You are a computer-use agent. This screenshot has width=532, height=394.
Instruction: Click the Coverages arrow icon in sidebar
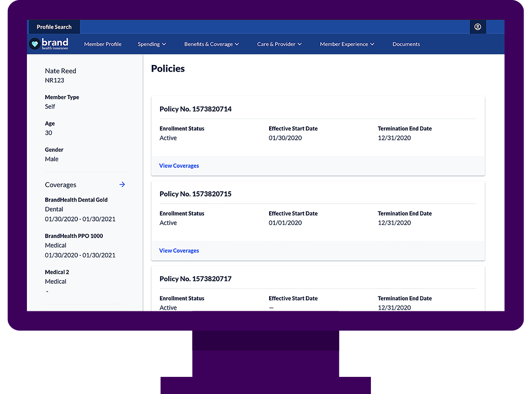(122, 185)
